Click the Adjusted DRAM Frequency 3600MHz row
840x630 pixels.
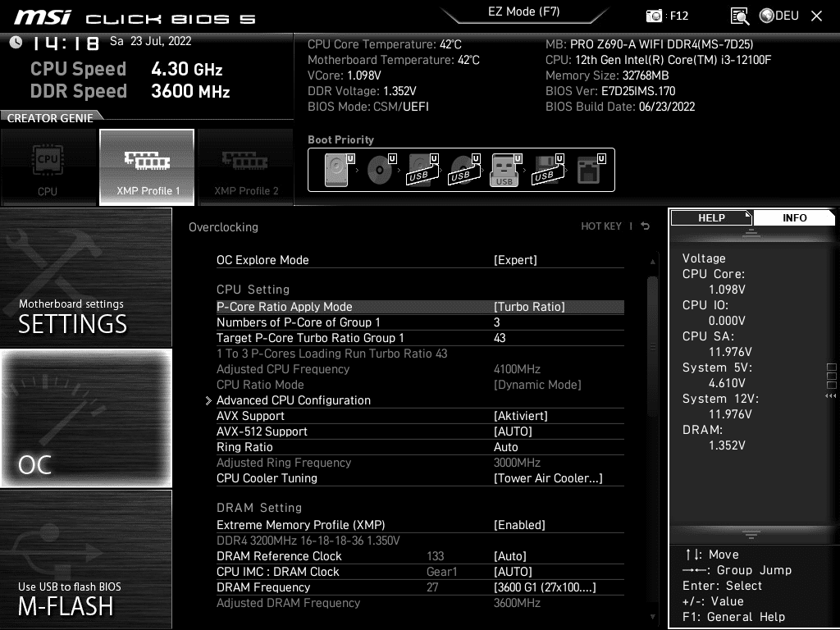pos(420,603)
